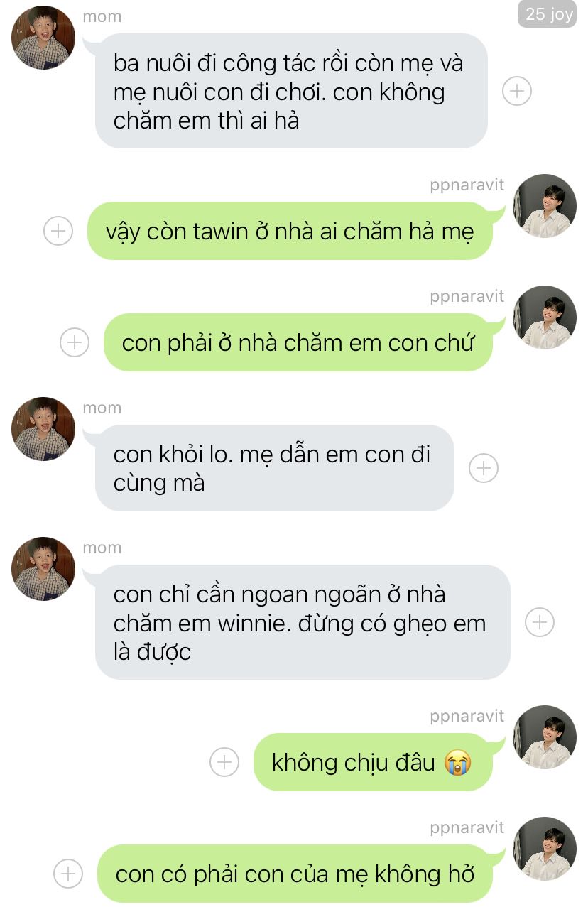Viewport: 588px width, 907px height.
Task: Open mom's avatar beside "con chỉ cần ngoan"
Action: [43, 569]
